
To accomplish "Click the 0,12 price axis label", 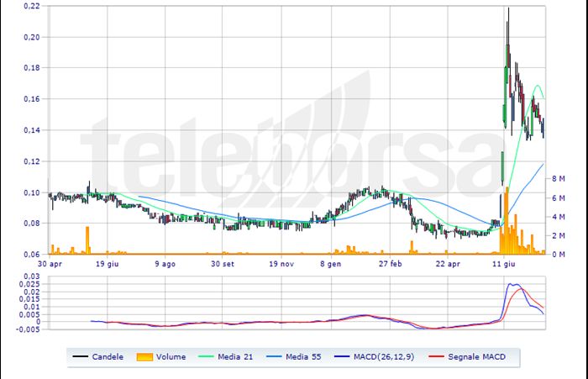I will [32, 161].
